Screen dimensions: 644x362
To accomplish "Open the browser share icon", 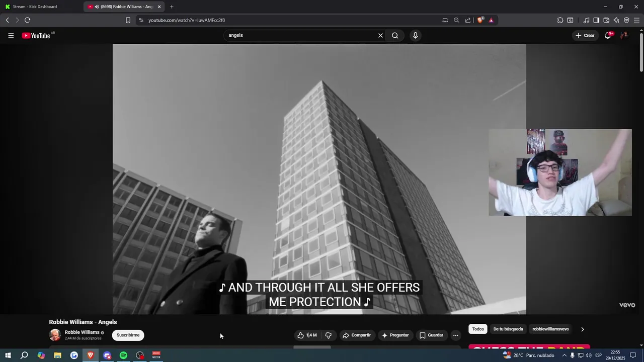I will 468,20.
